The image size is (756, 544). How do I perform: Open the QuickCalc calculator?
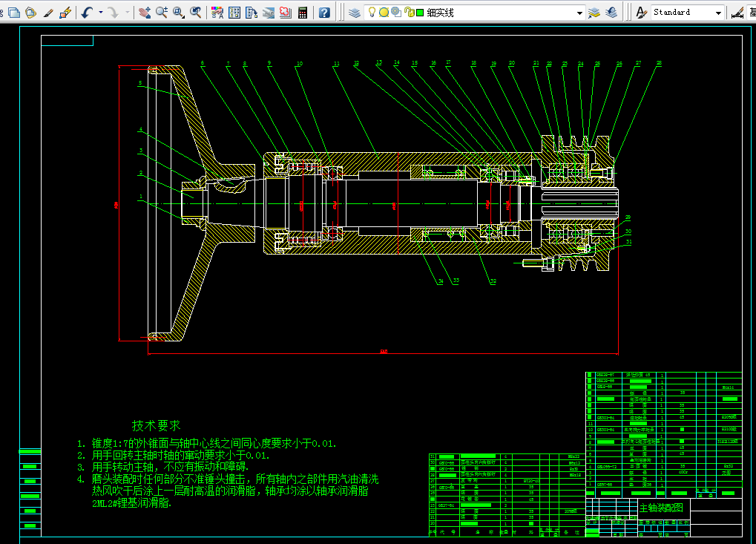(303, 13)
